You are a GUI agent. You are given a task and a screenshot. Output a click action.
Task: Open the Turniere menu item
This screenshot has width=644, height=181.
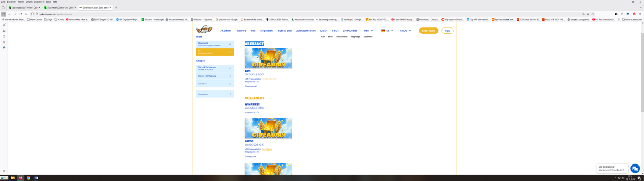point(241,31)
